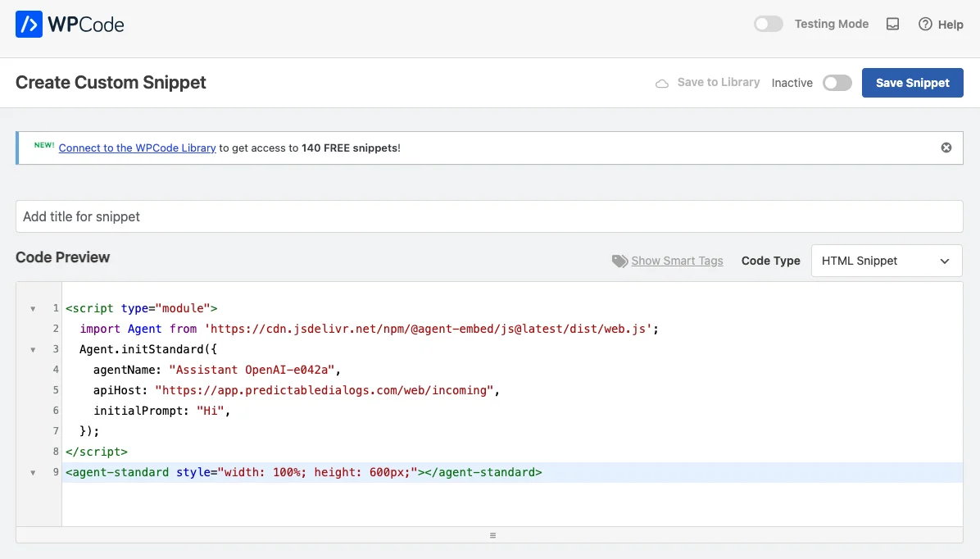Click the agentName line in code editor
The image size is (980, 559).
217,370
